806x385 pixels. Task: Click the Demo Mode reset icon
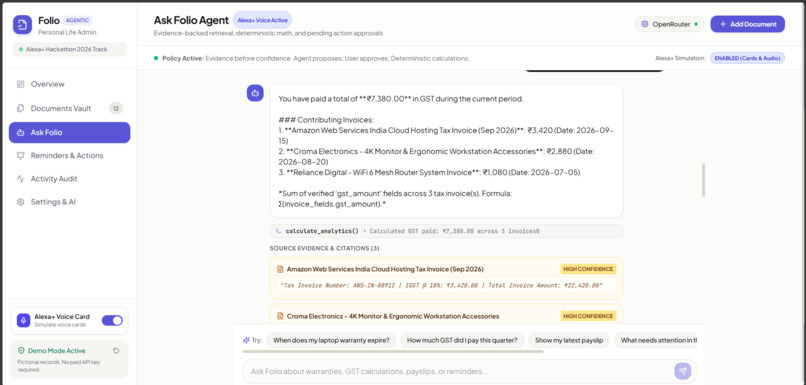[x=116, y=351]
